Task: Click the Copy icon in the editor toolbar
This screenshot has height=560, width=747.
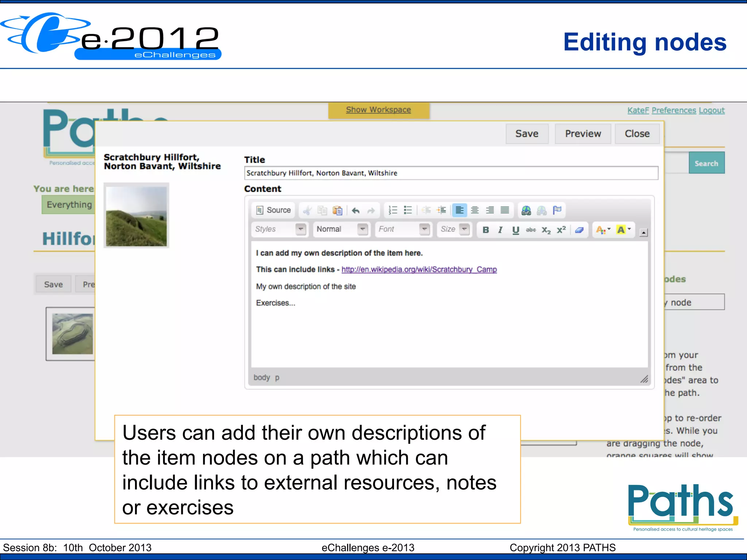Action: tap(322, 210)
